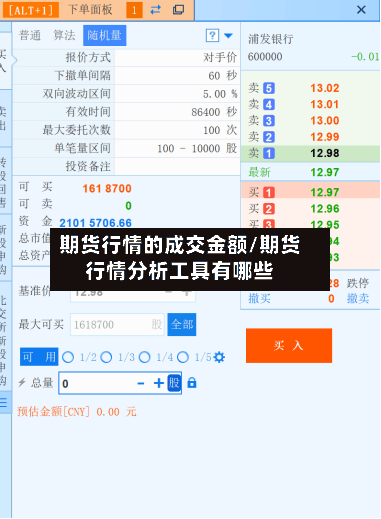Close the panel with the X button

pyautogui.click(x=361, y=10)
